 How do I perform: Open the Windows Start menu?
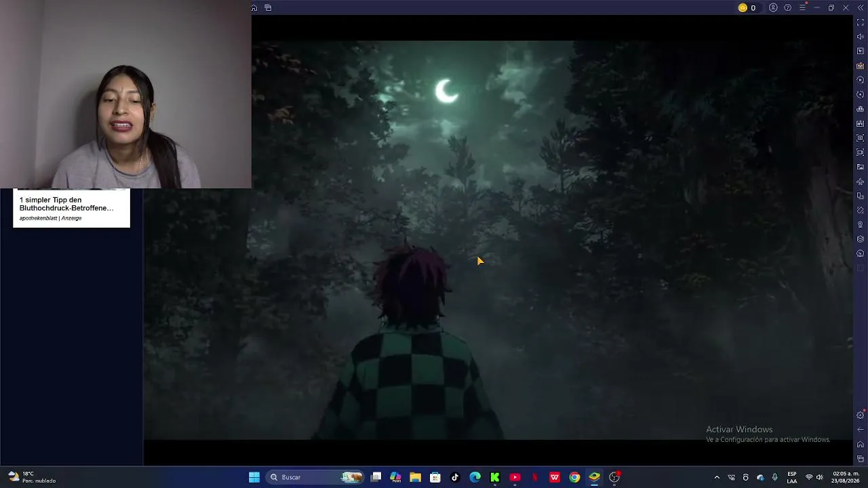[x=254, y=477]
